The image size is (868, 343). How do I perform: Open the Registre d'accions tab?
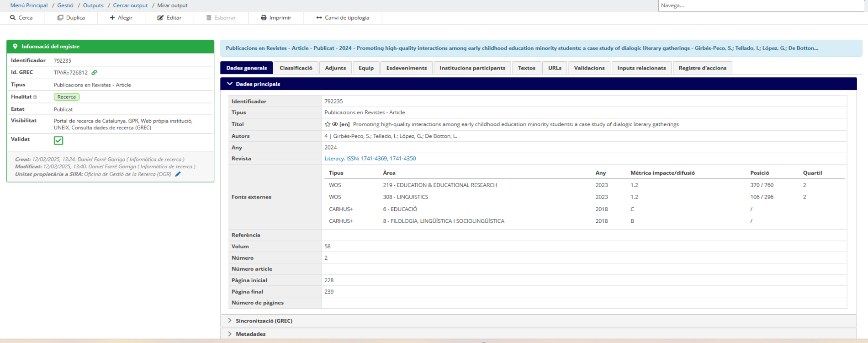pyautogui.click(x=702, y=68)
